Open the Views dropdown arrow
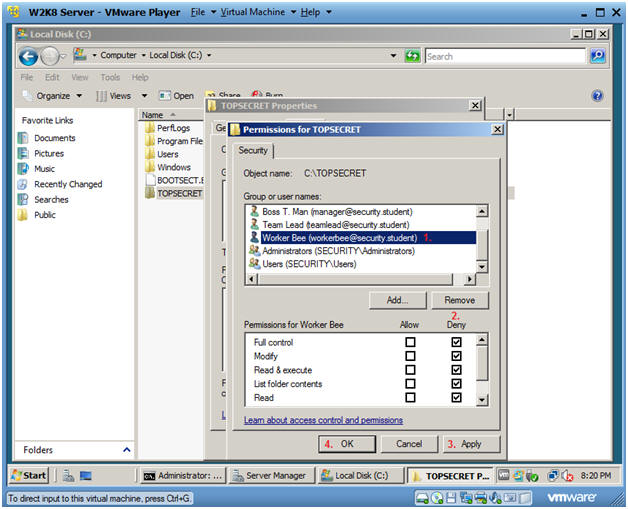The height and width of the screenshot is (509, 628). point(145,96)
